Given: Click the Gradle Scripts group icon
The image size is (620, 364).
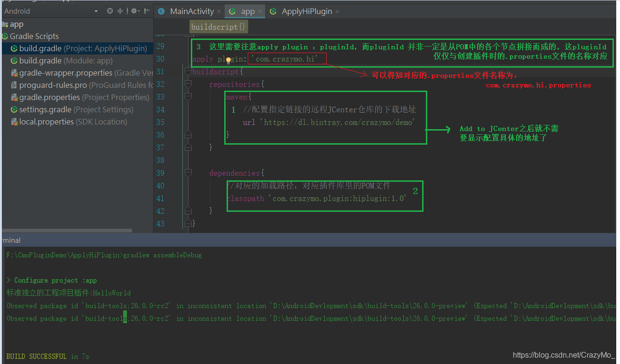Looking at the screenshot, I should pos(5,36).
